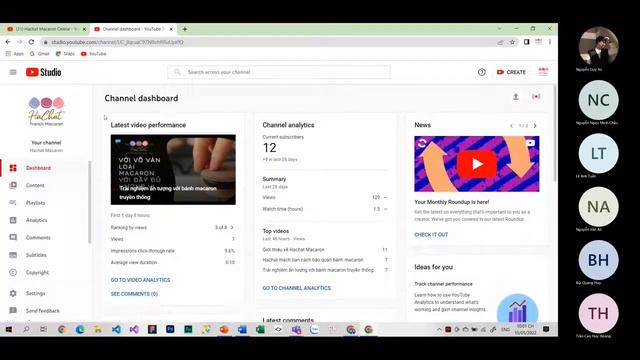Viewport: 640px width, 360px height.
Task: Click the browser Forward arrow
Action: pos(20,42)
